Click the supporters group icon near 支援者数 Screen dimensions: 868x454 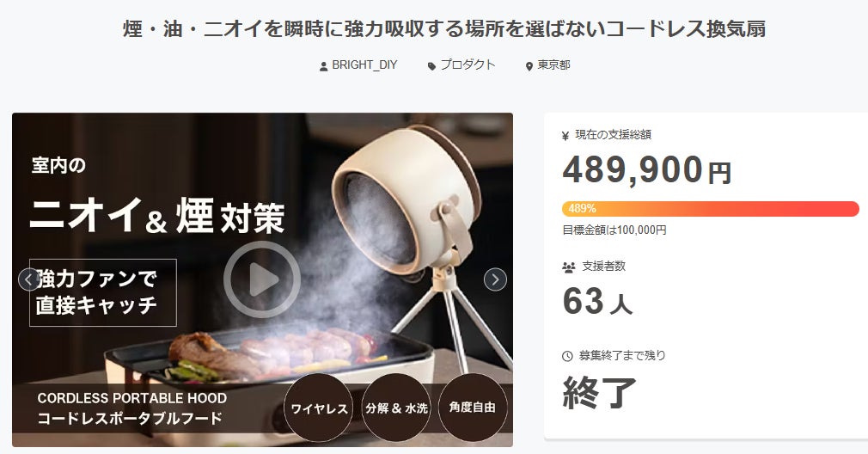click(x=569, y=267)
